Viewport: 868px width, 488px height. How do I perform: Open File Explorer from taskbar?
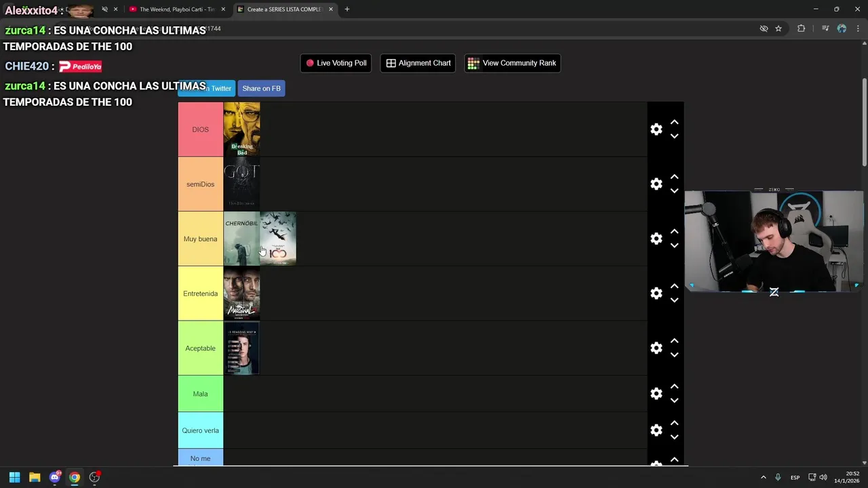click(35, 477)
